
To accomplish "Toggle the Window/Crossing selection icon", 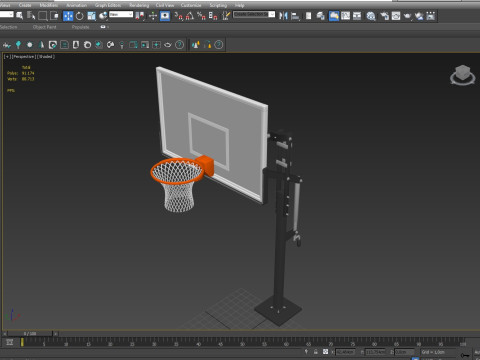I will (54, 16).
